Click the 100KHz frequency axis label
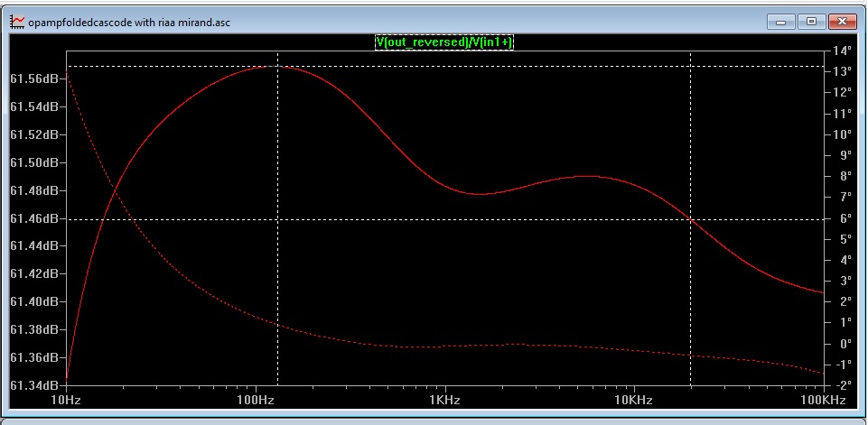The width and height of the screenshot is (868, 425). pos(825,400)
